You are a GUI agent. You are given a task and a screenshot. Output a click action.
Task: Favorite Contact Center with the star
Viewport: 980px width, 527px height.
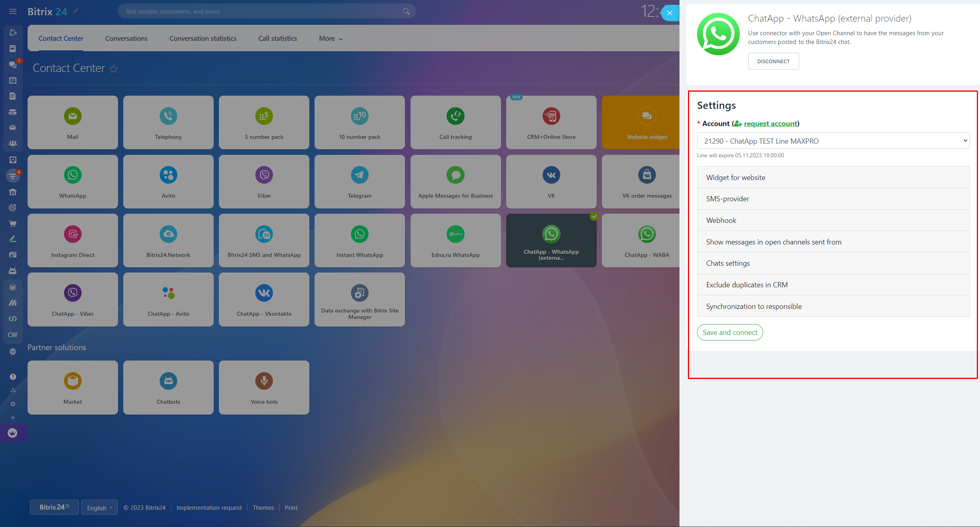coord(114,69)
